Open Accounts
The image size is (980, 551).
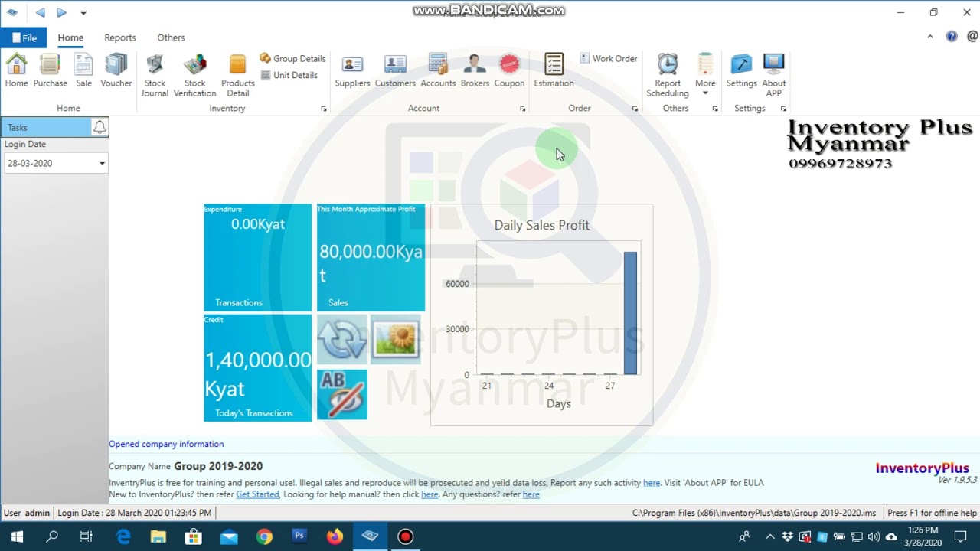438,70
